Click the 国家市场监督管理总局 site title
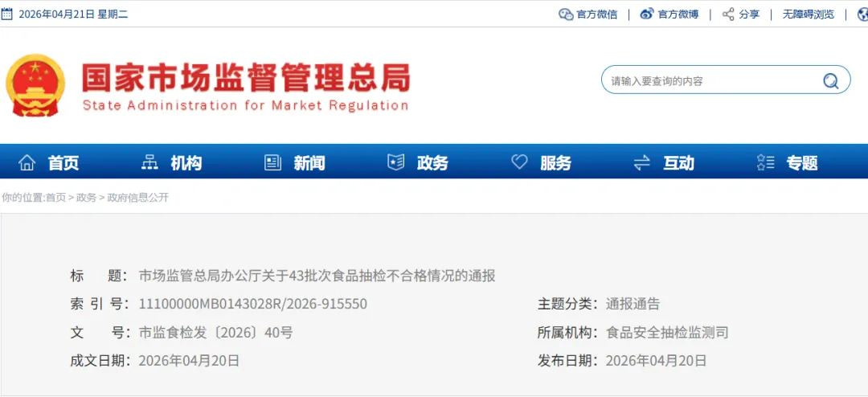868x397 pixels. pos(247,78)
